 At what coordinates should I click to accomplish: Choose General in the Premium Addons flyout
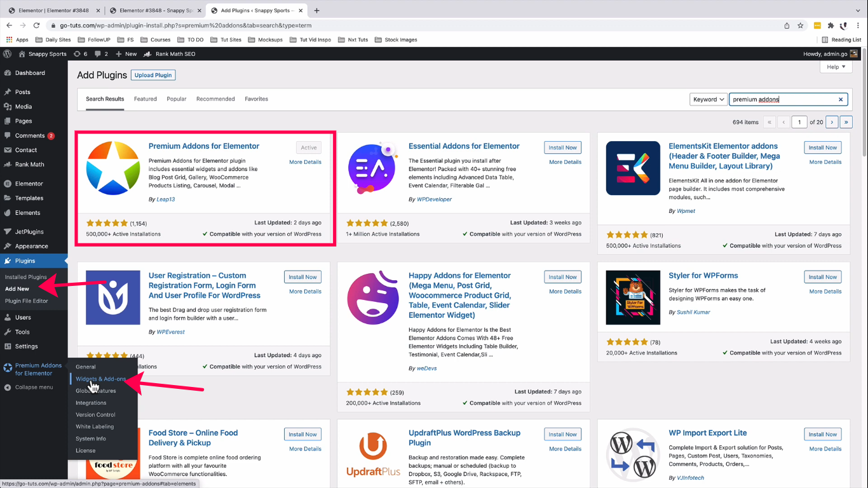pyautogui.click(x=86, y=367)
